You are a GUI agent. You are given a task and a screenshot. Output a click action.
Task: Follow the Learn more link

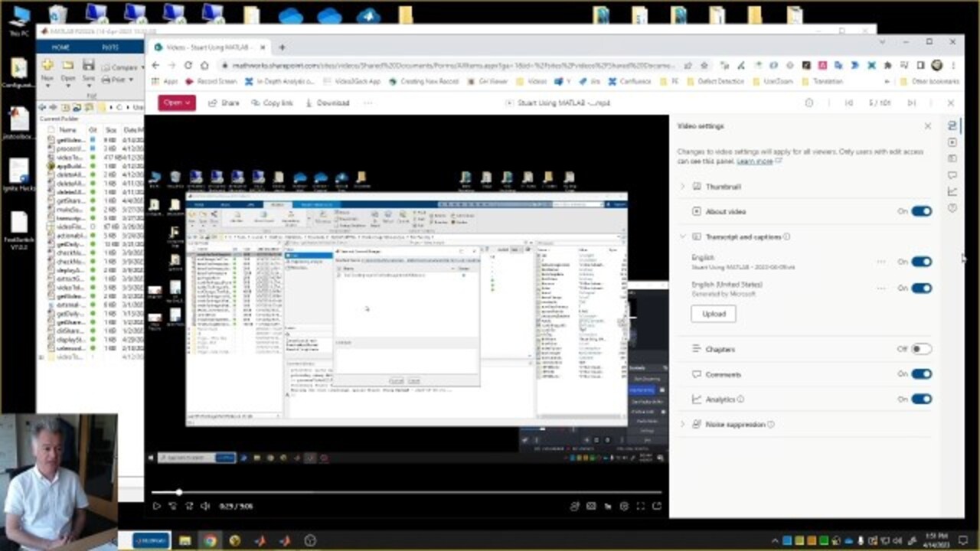point(754,161)
